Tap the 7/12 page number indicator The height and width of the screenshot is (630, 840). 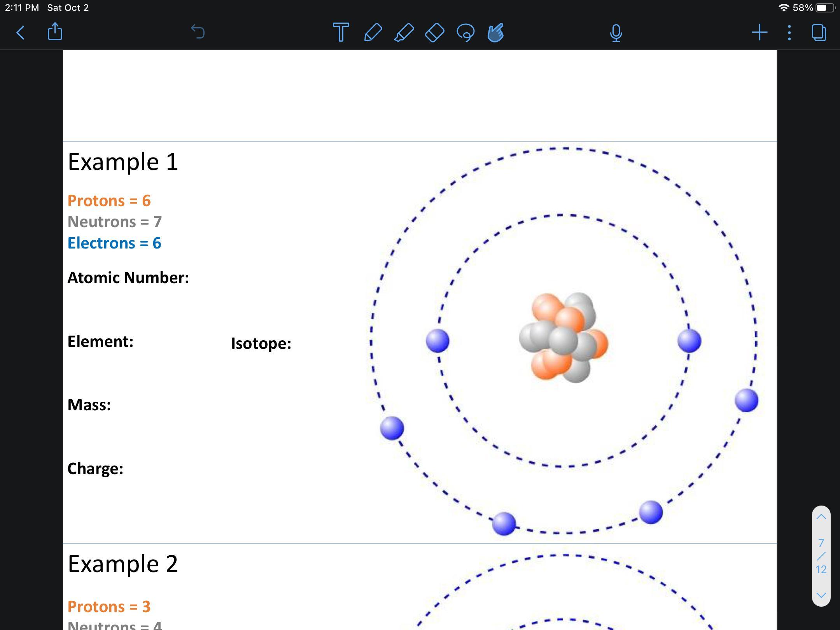[821, 556]
